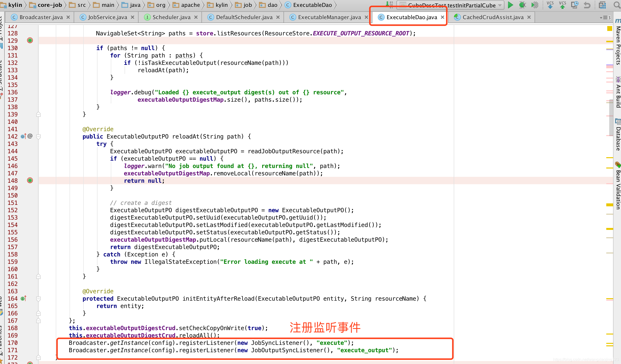Open Bean Validation tool window
Viewport: 621px width, 364px height.
tap(618, 186)
